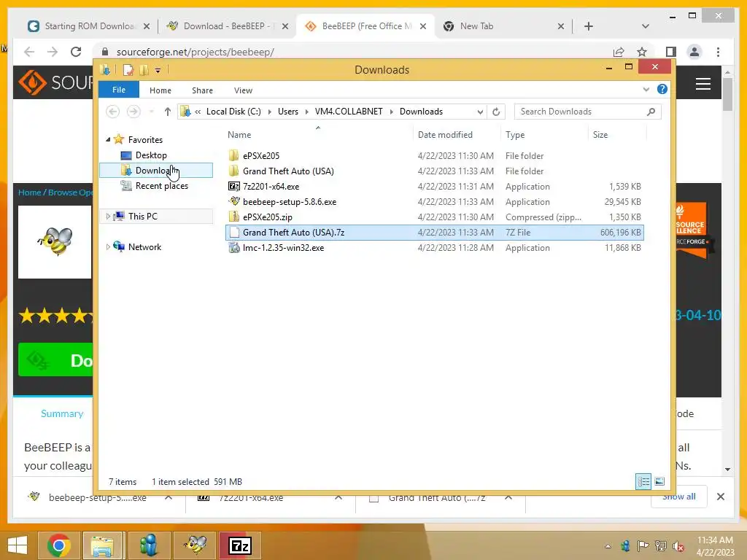Open File Explorer from the taskbar
The height and width of the screenshot is (560, 747).
pyautogui.click(x=102, y=545)
